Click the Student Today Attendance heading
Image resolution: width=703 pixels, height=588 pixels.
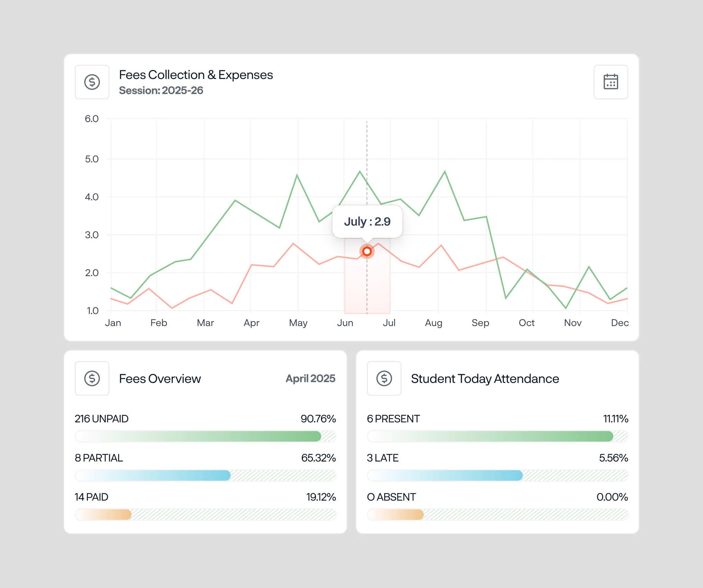coord(485,379)
